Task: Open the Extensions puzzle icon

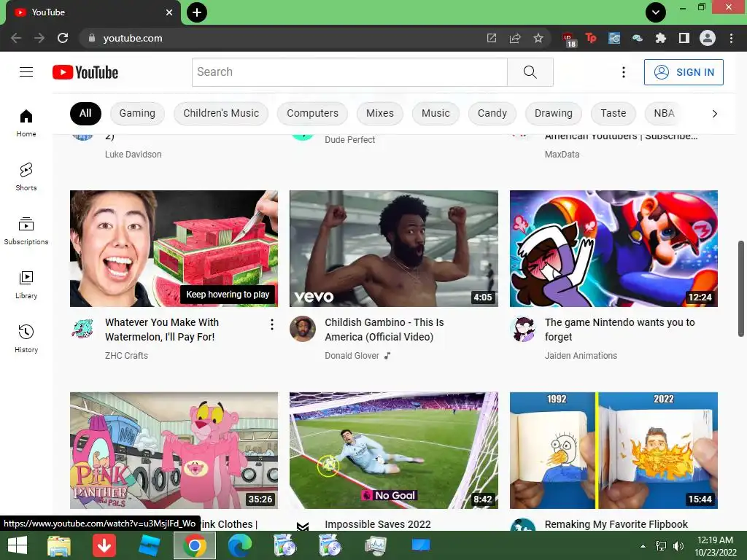Action: coord(661,38)
